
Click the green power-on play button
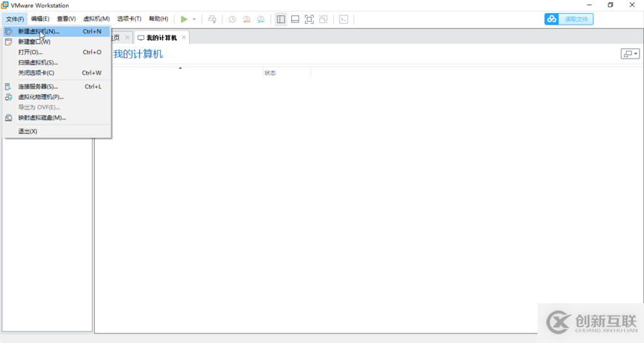(184, 19)
